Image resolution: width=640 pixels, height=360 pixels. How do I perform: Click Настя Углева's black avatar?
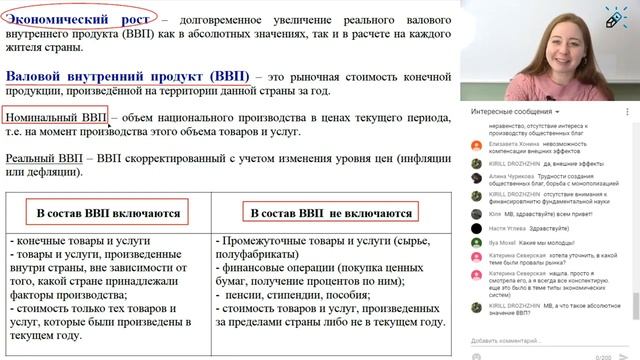[476, 228]
